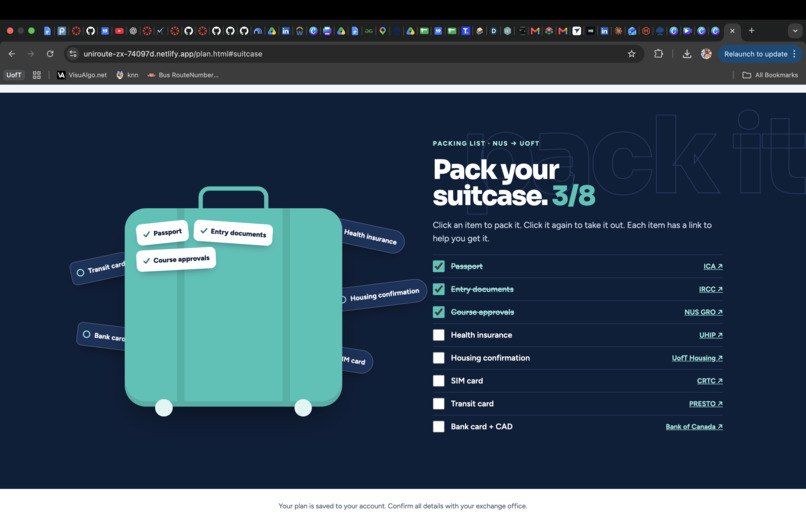Click the Entry documents tag on suitcase
Screen dimensions: 806x523
tap(233, 232)
